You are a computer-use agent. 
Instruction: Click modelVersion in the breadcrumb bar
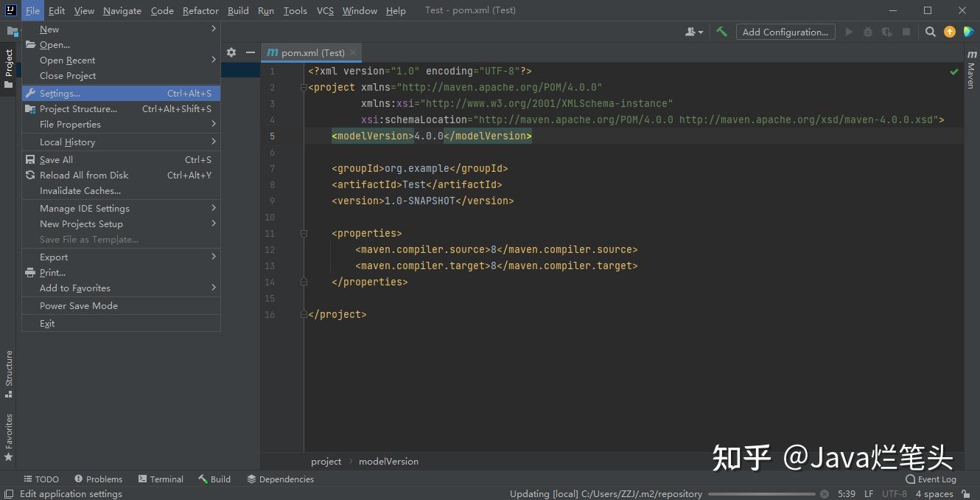[388, 461]
